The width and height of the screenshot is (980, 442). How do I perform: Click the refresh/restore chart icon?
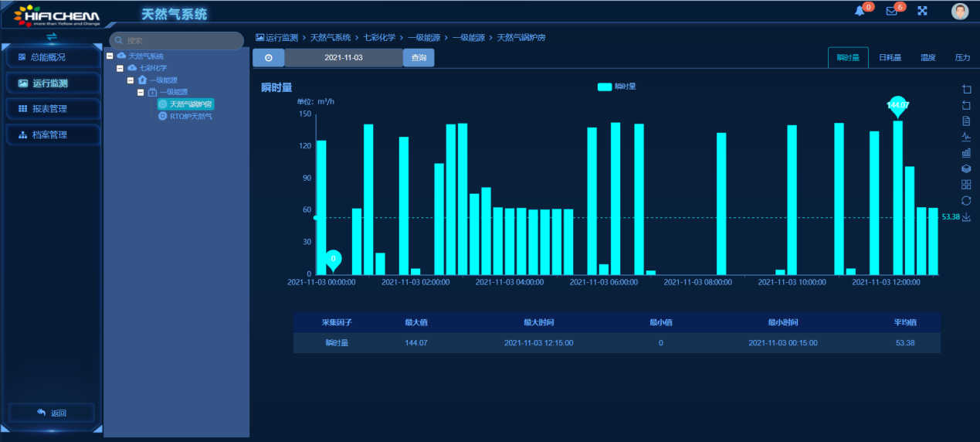pyautogui.click(x=965, y=201)
